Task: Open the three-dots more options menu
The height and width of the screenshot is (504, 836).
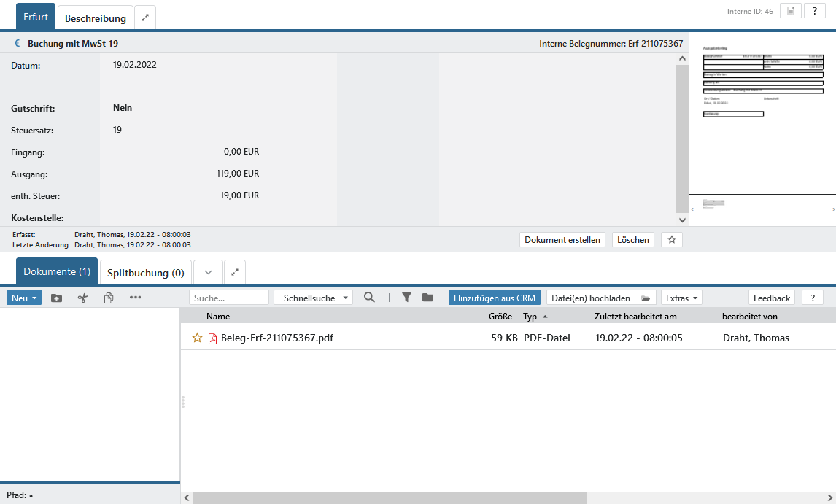Action: 135,298
